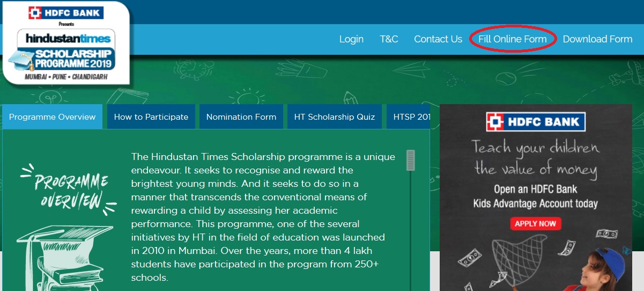Open the Nomination Form tab
Screen dimensions: 644x291
[241, 117]
